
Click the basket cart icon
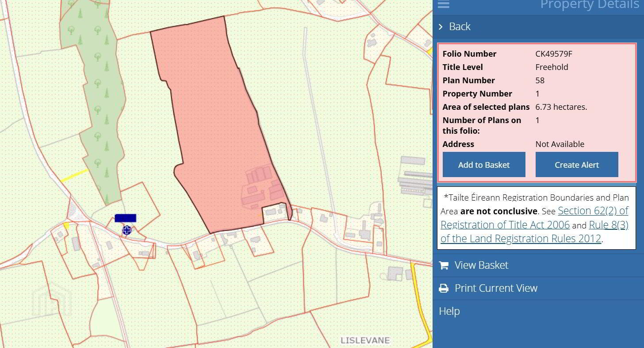tap(444, 265)
